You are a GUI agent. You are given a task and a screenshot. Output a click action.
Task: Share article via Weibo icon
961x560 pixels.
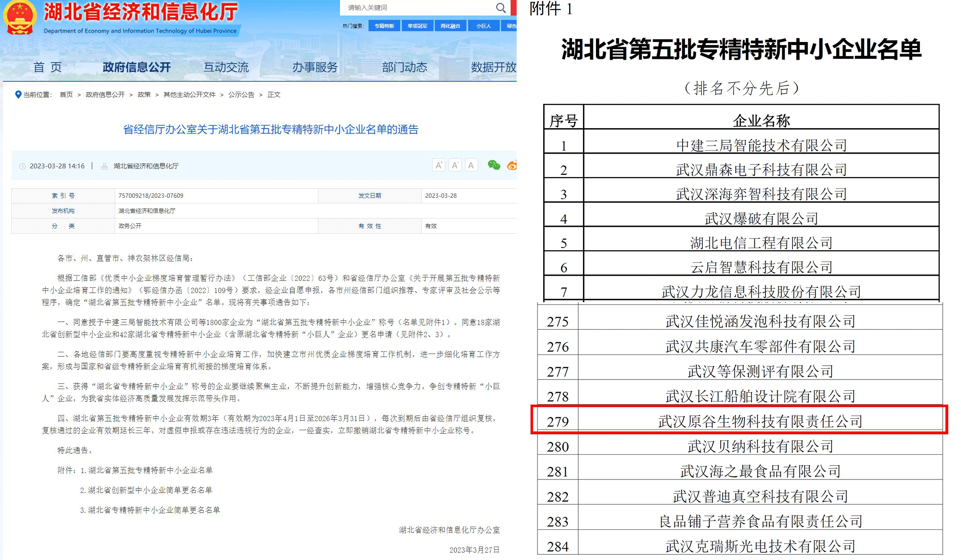(512, 165)
